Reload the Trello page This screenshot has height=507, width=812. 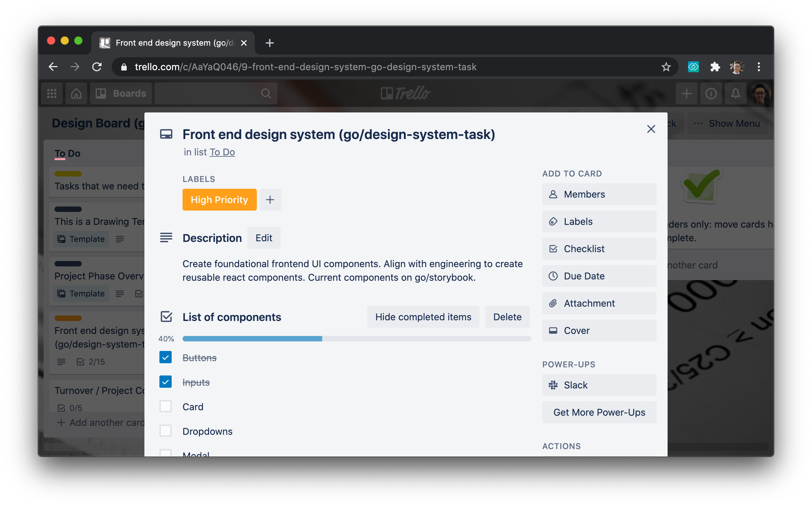[97, 67]
